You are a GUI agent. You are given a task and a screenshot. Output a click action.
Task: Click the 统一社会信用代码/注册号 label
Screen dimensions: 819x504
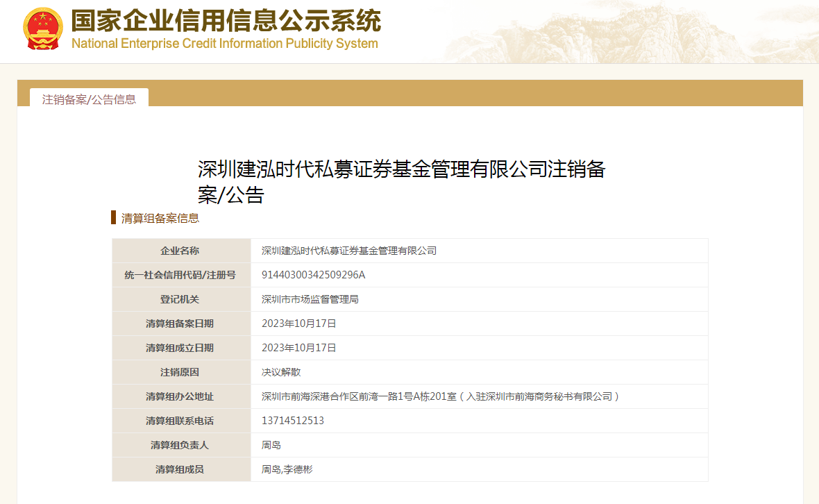coord(180,275)
